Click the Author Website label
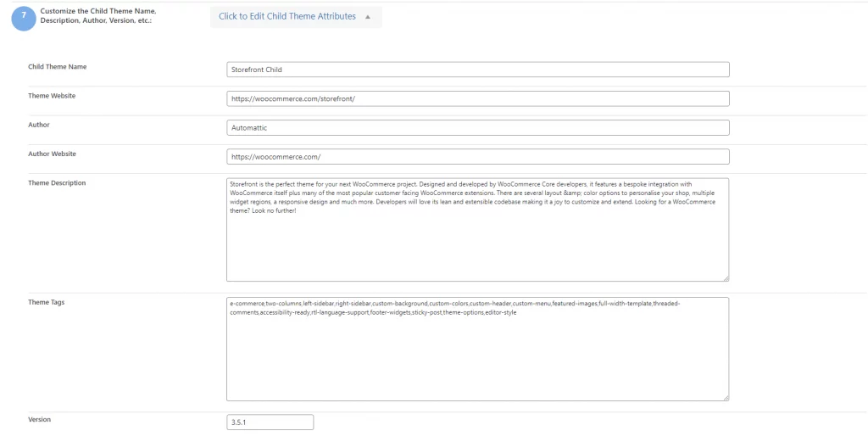868x442 pixels. point(52,154)
